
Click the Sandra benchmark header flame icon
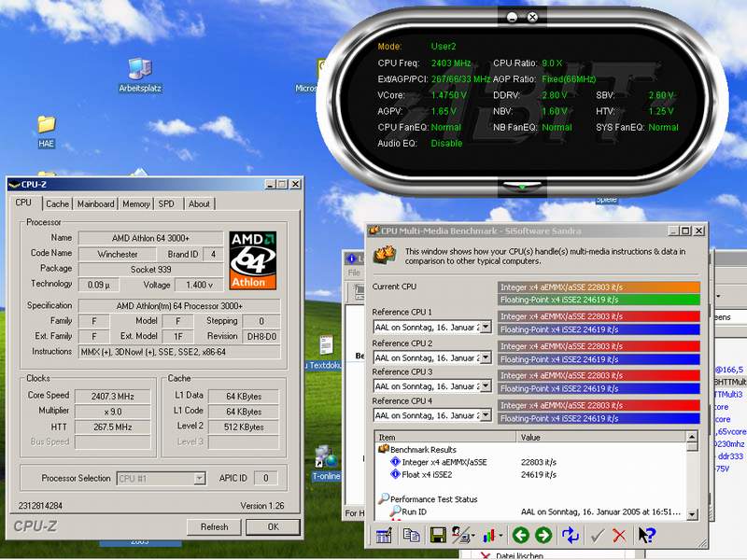(x=385, y=255)
